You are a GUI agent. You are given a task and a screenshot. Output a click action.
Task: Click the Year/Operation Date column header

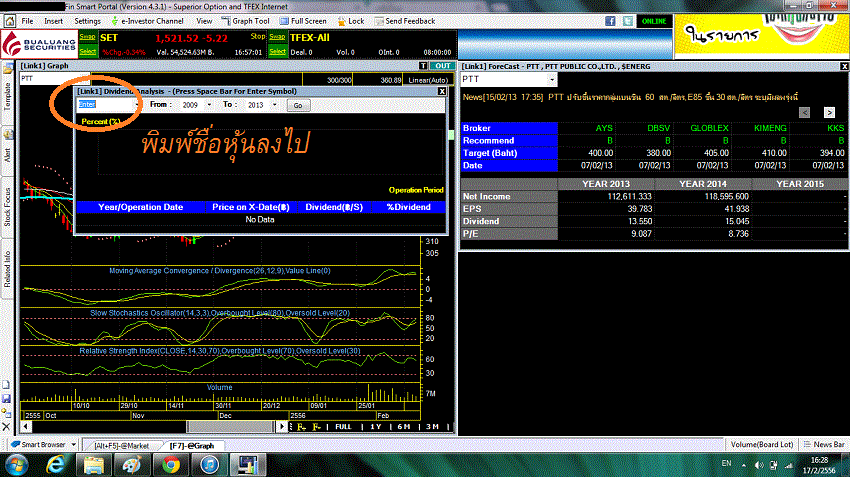tap(140, 207)
